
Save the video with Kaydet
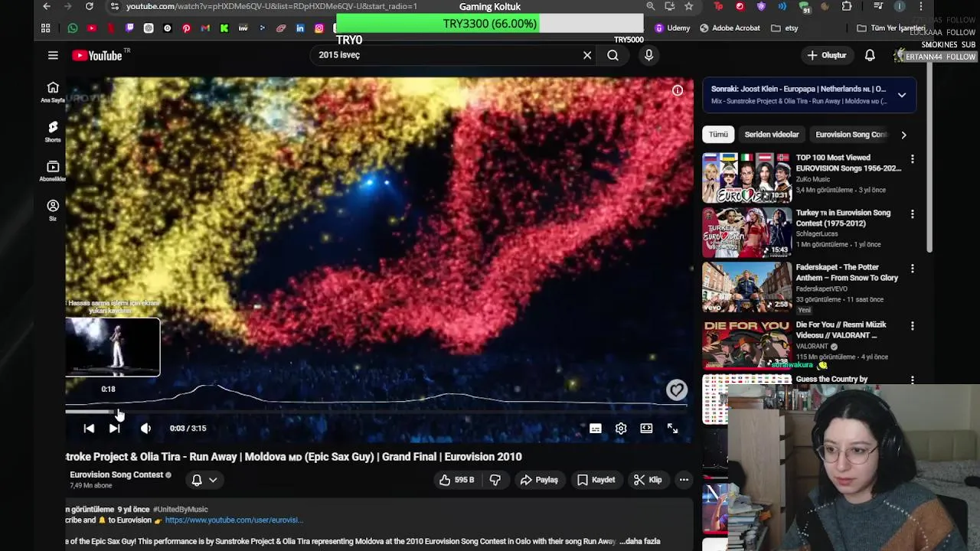(596, 480)
